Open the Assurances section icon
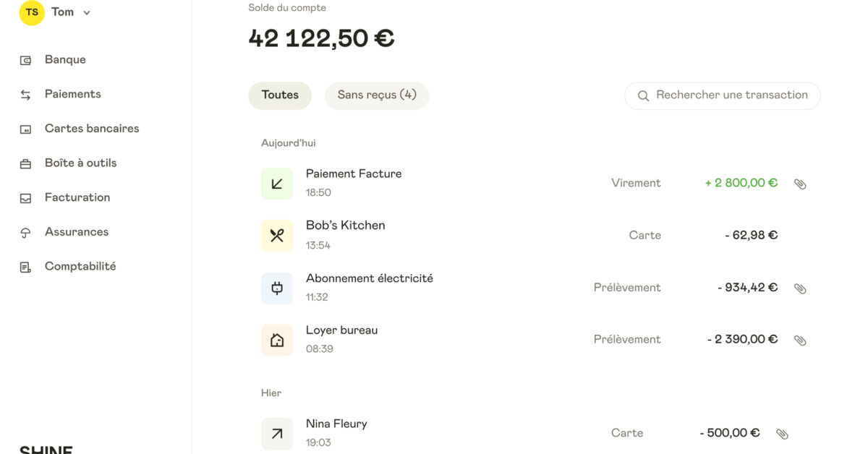This screenshot has height=454, width=868. click(25, 231)
